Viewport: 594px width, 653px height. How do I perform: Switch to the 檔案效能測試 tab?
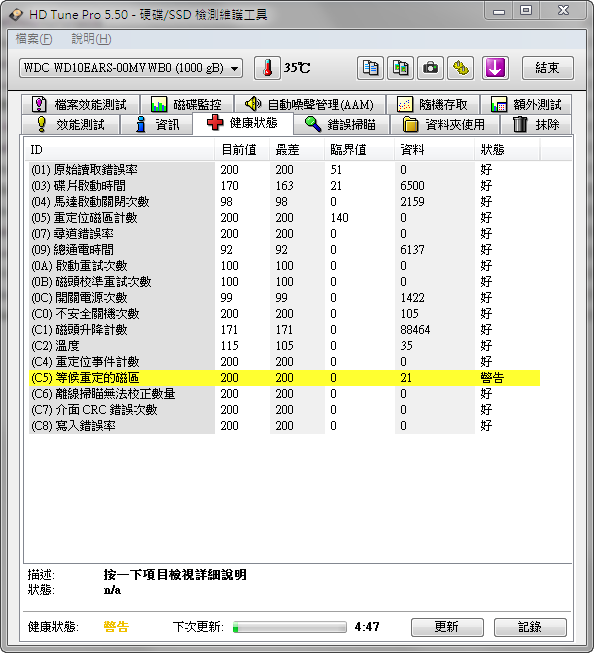click(80, 104)
